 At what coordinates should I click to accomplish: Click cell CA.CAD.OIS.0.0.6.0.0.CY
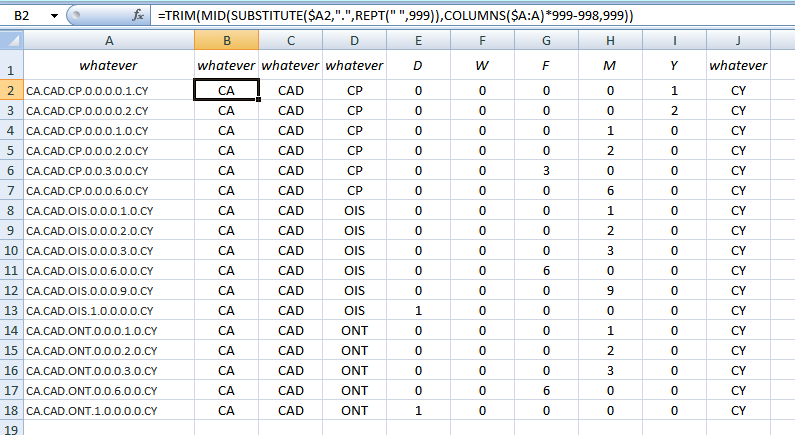109,271
